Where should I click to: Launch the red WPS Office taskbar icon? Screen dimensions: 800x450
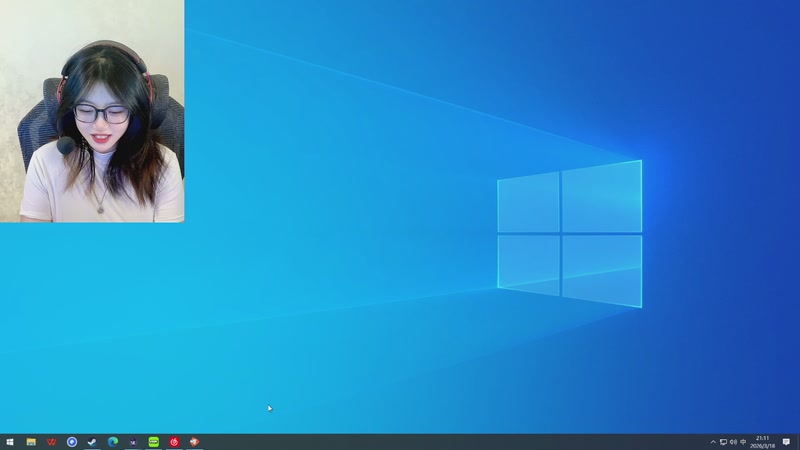[52, 442]
